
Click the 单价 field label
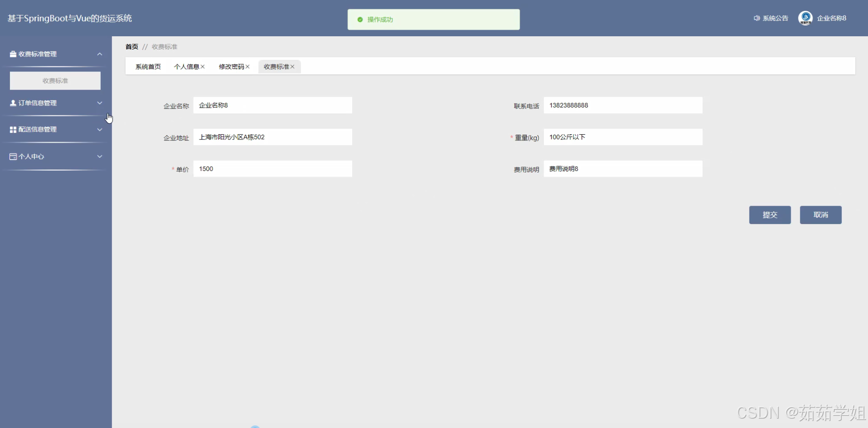coord(183,170)
